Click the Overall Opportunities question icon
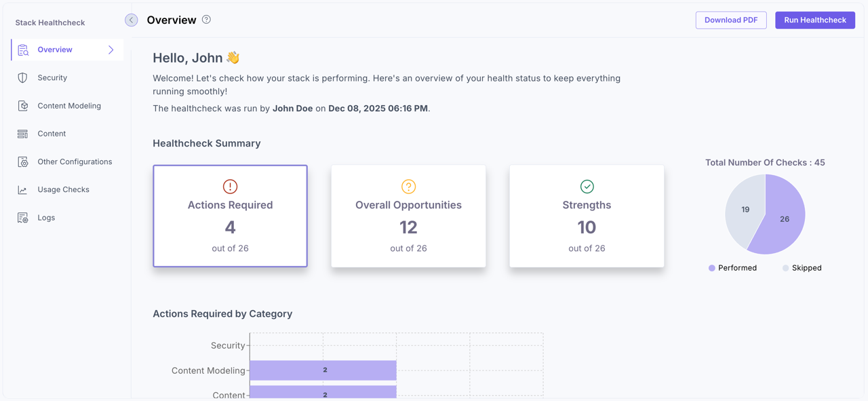 [408, 185]
